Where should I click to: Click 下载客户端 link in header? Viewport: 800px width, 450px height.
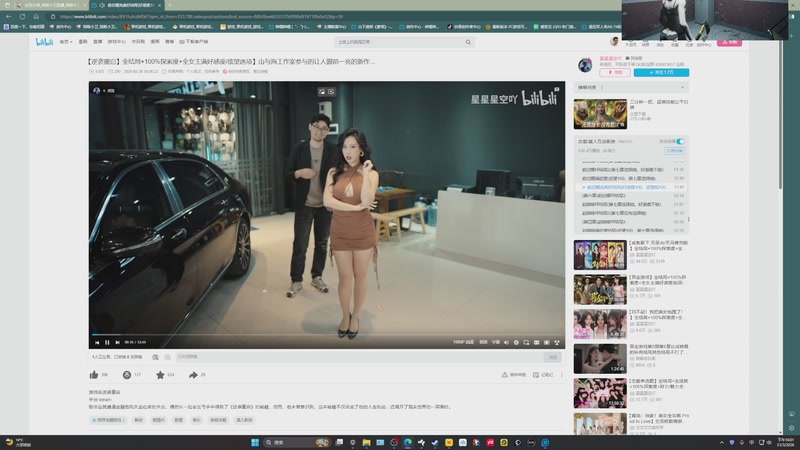[194, 42]
